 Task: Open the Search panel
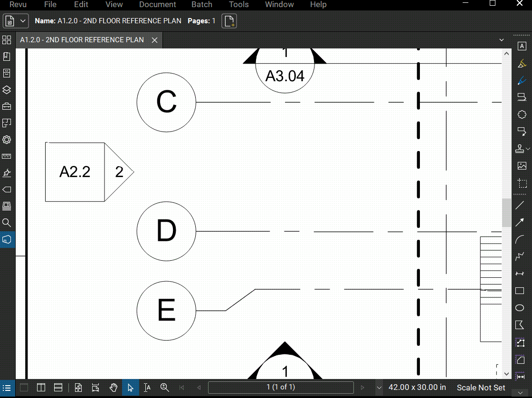tap(7, 222)
